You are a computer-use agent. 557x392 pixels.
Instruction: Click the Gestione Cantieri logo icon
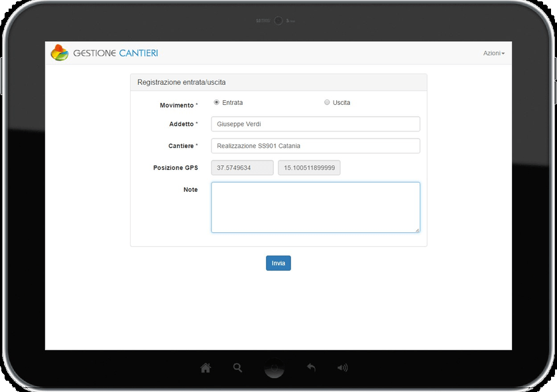(60, 52)
